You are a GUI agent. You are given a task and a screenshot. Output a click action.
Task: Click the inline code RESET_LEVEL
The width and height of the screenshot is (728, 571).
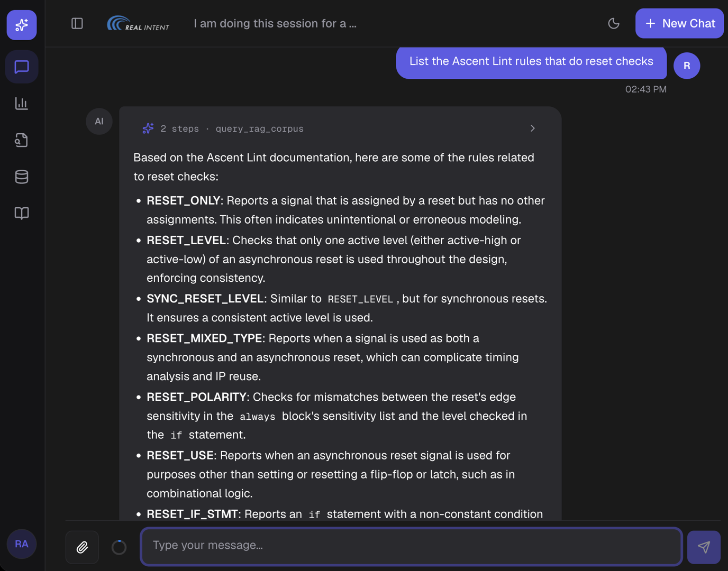pos(360,299)
